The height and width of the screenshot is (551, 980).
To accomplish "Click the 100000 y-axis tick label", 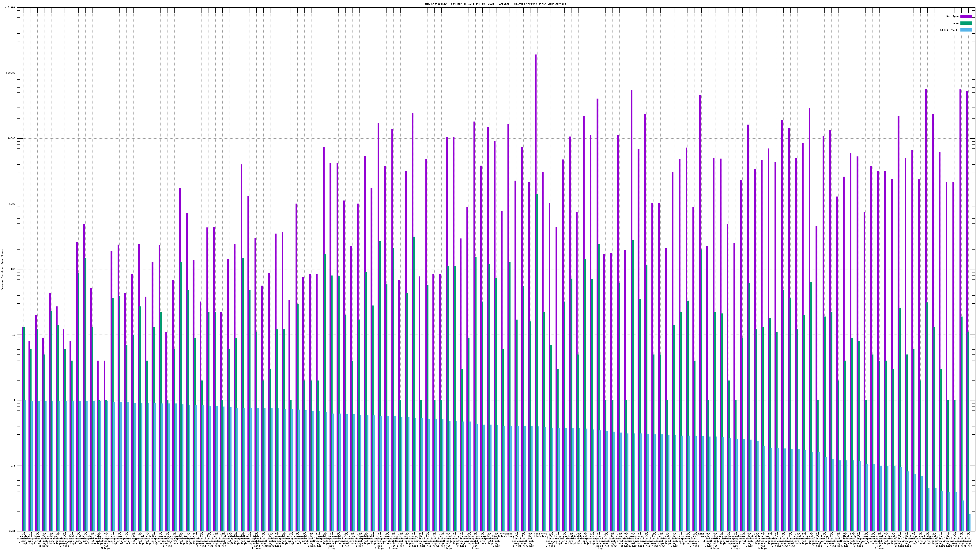I will click(11, 73).
